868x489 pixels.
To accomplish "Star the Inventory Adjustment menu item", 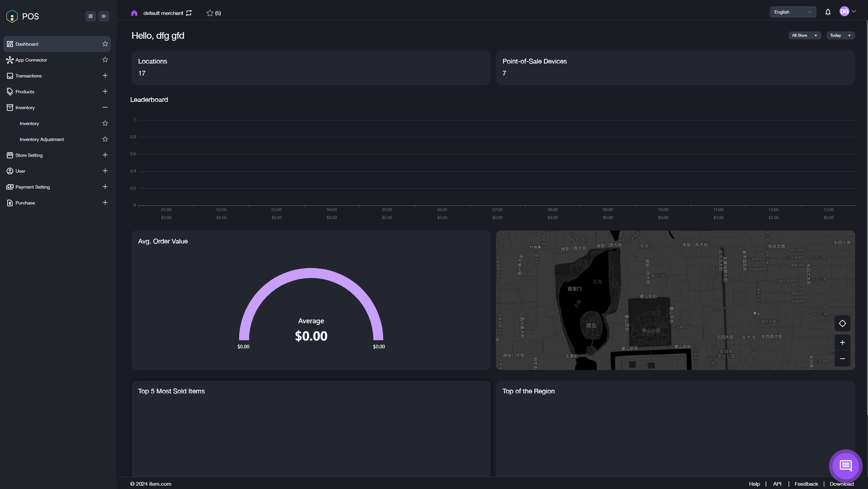I will pos(105,139).
